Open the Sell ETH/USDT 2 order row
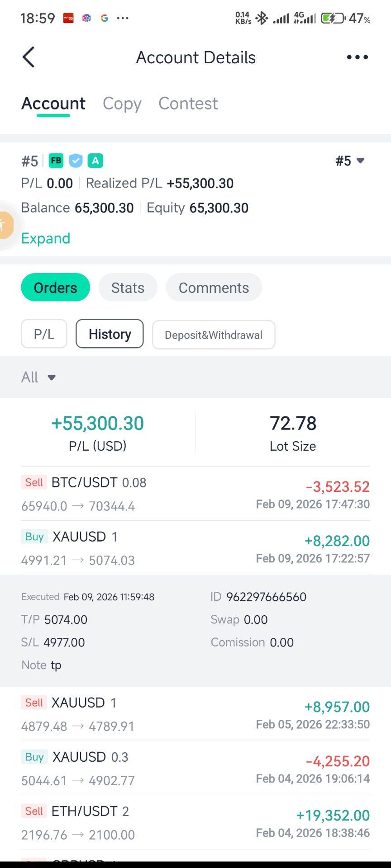Viewport: 391px width, 868px height. point(195,822)
